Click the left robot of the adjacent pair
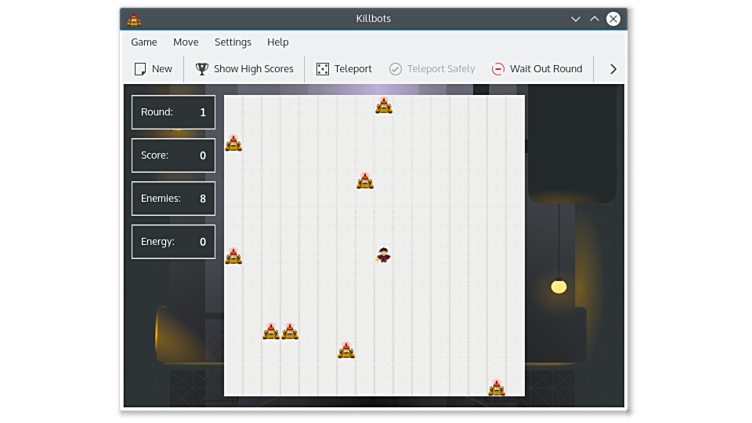752x423 pixels. point(271,331)
